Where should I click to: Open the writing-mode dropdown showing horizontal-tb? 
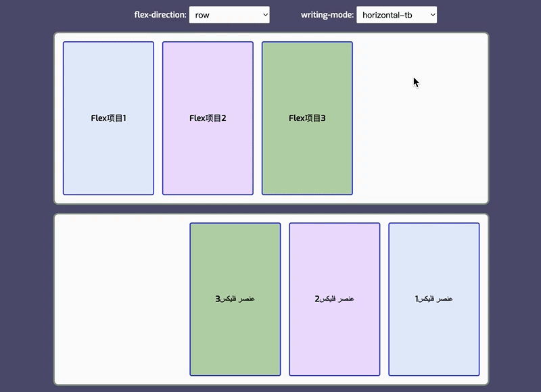pos(396,15)
